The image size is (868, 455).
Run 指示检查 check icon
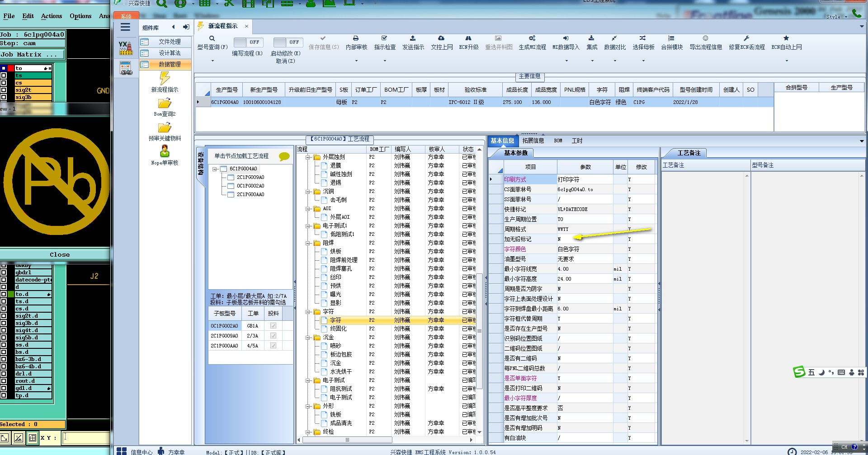click(x=384, y=38)
